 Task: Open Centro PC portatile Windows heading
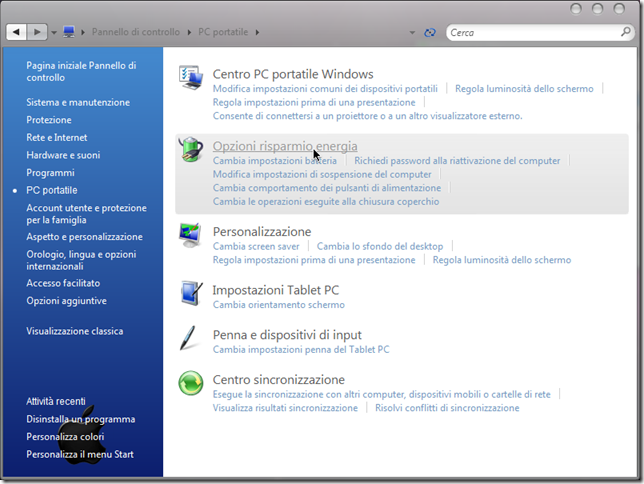(x=293, y=74)
